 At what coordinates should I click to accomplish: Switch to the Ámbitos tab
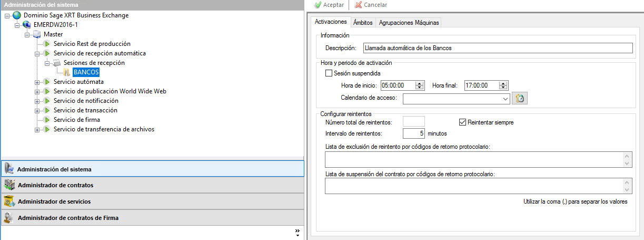tap(363, 22)
